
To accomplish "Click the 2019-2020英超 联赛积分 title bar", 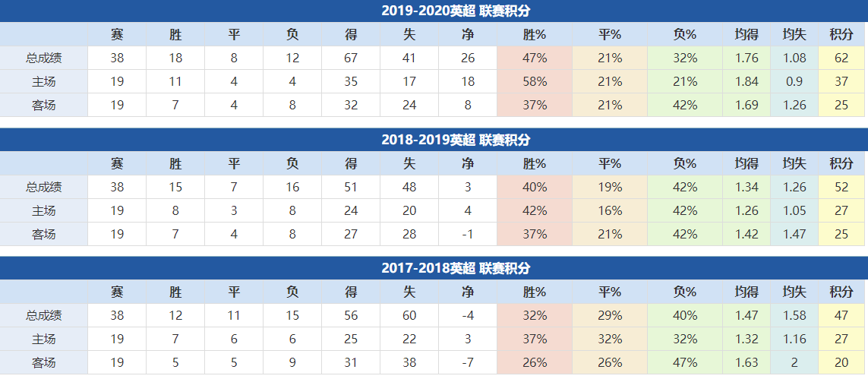I will [434, 11].
